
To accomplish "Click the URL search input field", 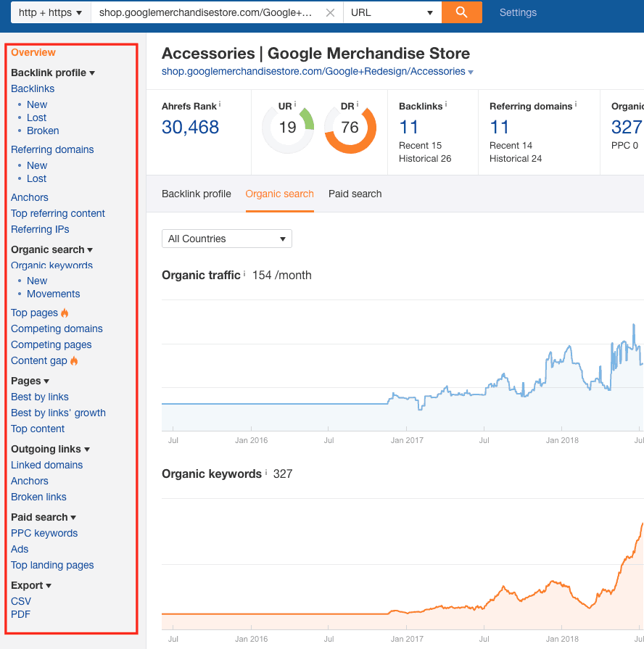I will click(x=207, y=12).
